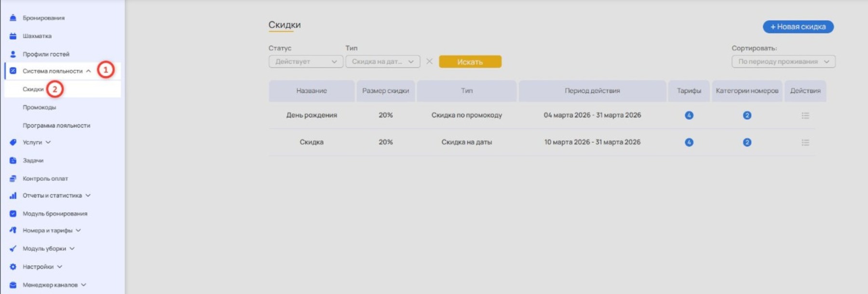The width and height of the screenshot is (868, 294).
Task: Open the Тип dropdown filter
Action: (x=382, y=62)
